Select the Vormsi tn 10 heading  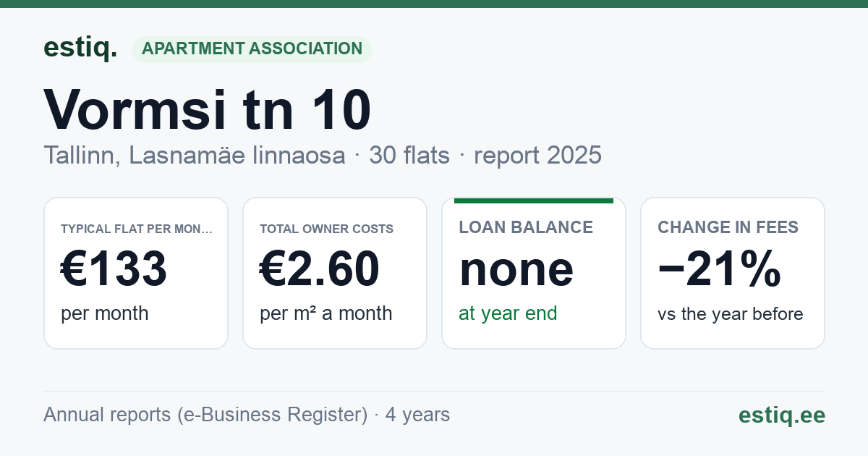tap(208, 110)
